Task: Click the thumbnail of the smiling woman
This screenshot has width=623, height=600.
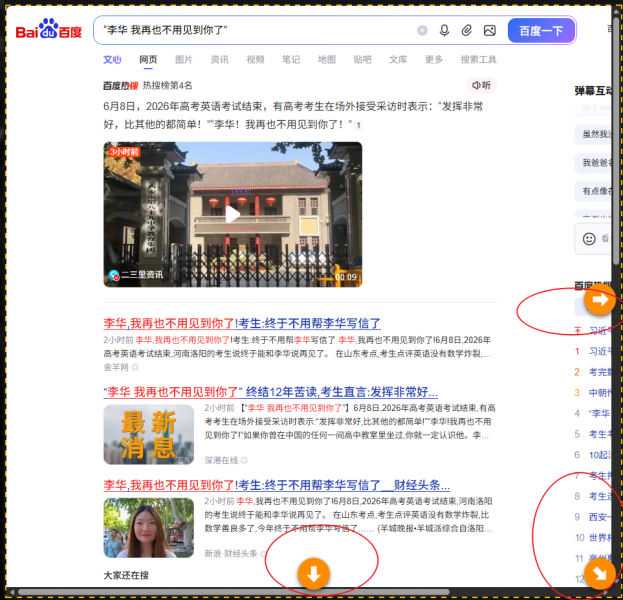Action: point(149,528)
